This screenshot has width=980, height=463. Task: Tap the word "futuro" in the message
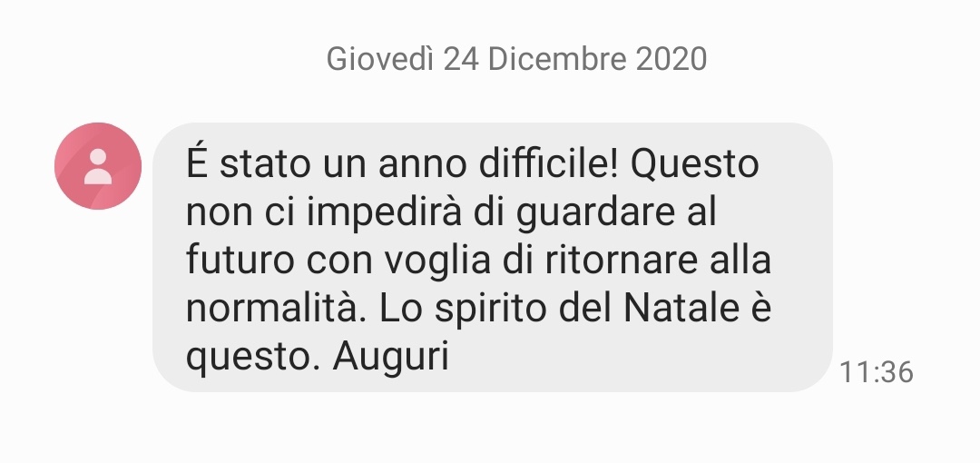coord(240,261)
